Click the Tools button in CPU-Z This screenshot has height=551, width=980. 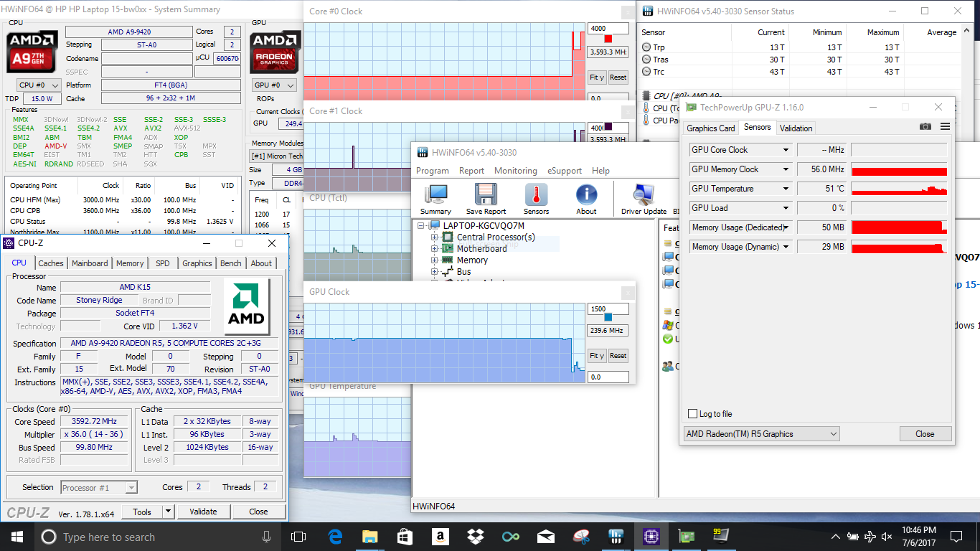[x=142, y=512]
